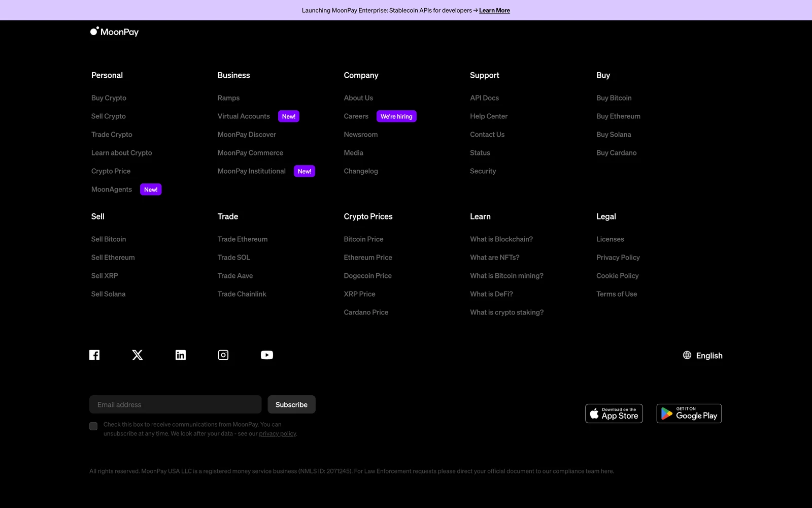This screenshot has height=508, width=812.
Task: View Dogecoin Price
Action: coord(367,276)
